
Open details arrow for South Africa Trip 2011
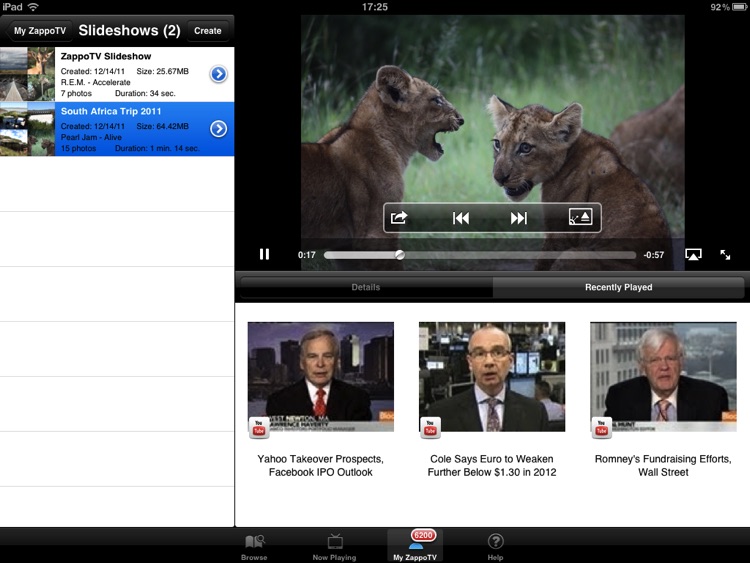click(219, 129)
